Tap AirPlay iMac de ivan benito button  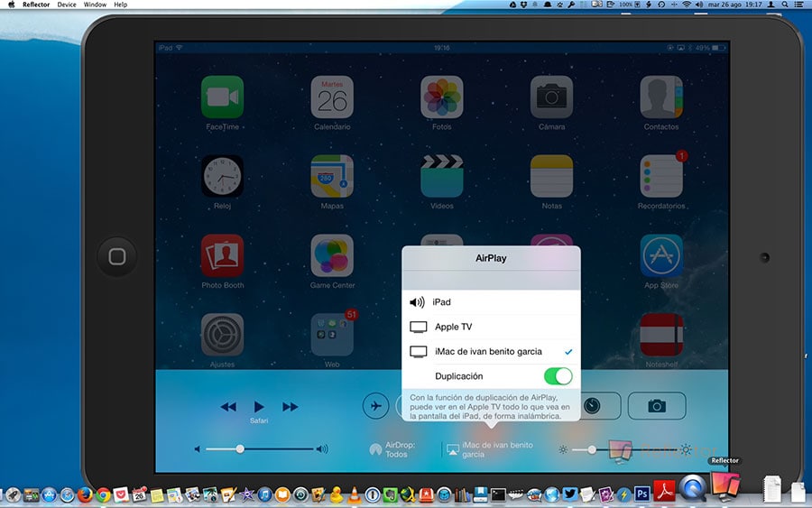[x=490, y=449]
